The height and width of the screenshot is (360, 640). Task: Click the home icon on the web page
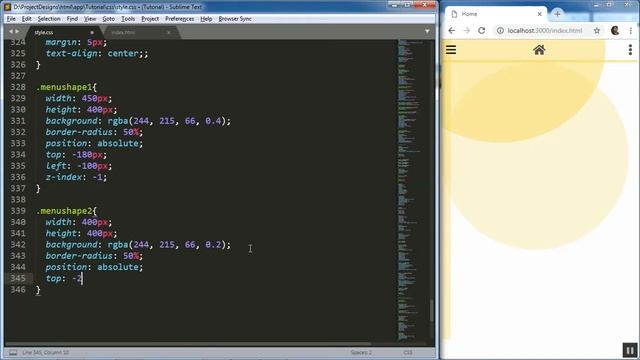pyautogui.click(x=539, y=50)
